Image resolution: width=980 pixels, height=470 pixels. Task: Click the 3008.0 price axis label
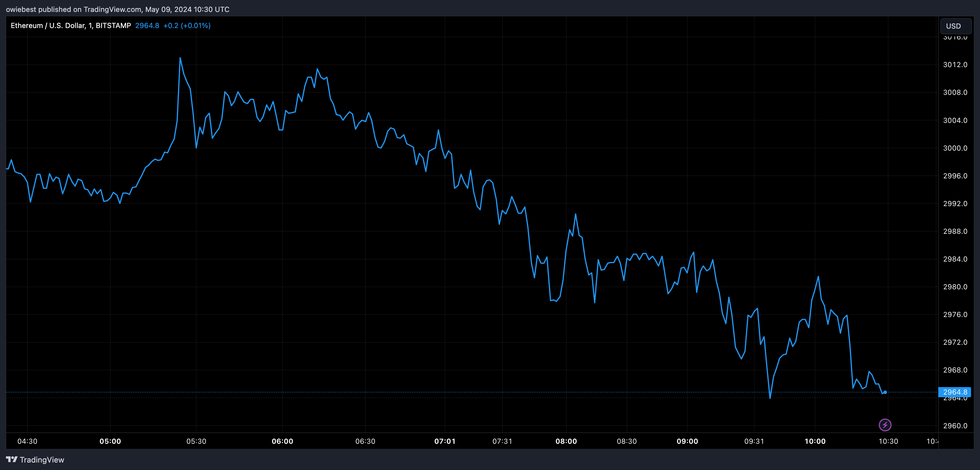(955, 92)
